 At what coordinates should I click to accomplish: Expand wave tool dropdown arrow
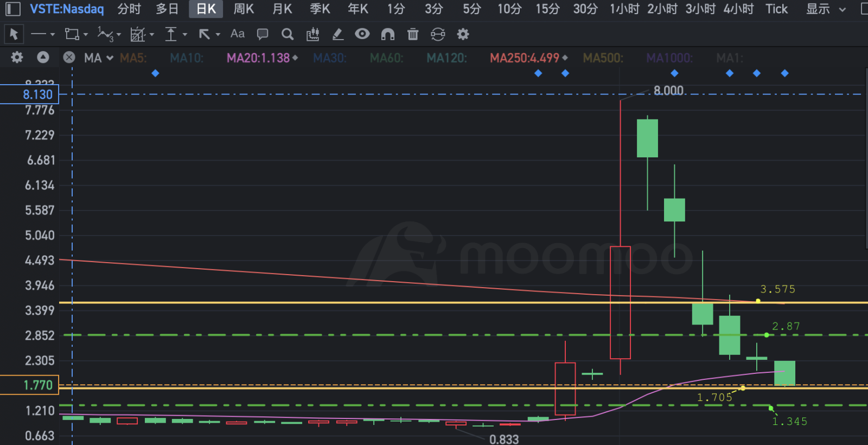point(119,35)
